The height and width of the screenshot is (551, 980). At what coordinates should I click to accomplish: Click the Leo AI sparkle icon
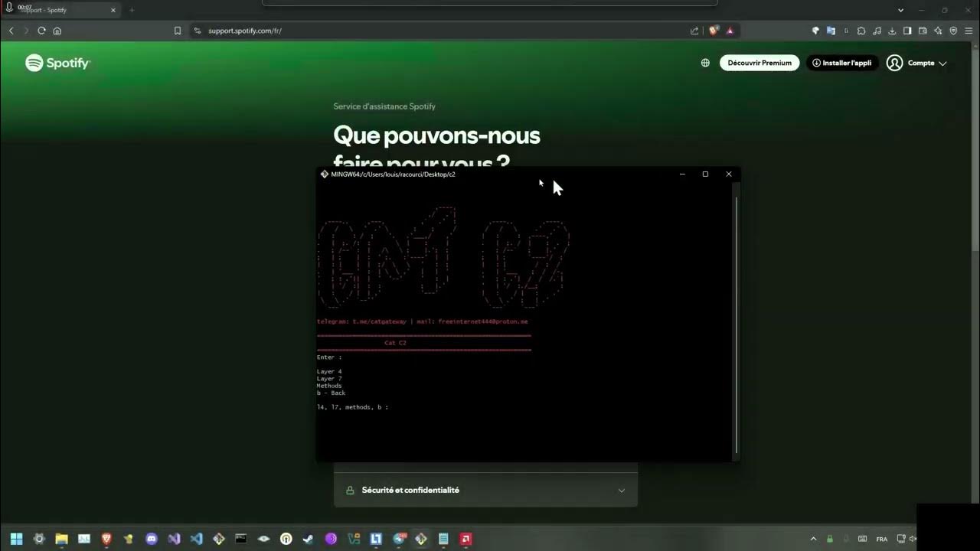tap(938, 31)
